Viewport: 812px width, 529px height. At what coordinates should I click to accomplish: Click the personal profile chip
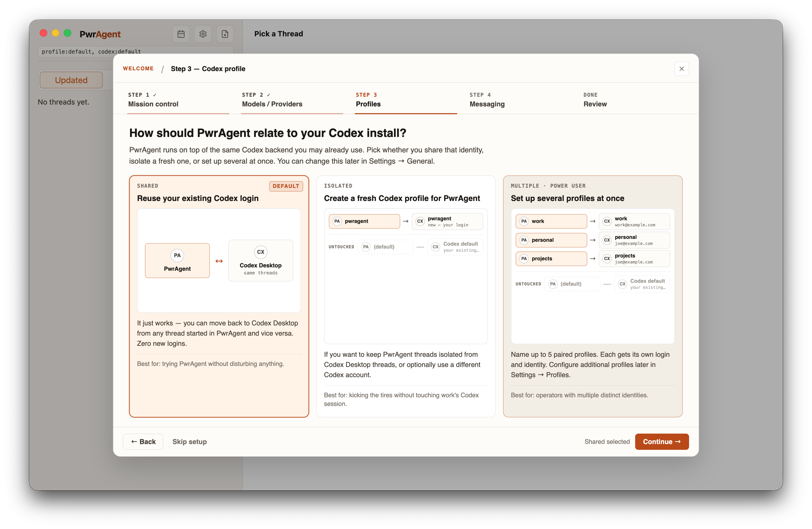point(551,240)
